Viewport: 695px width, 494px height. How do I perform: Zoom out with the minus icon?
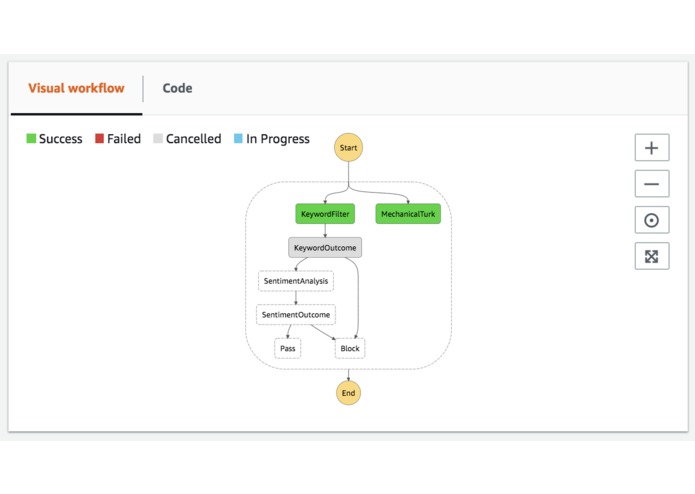(652, 184)
